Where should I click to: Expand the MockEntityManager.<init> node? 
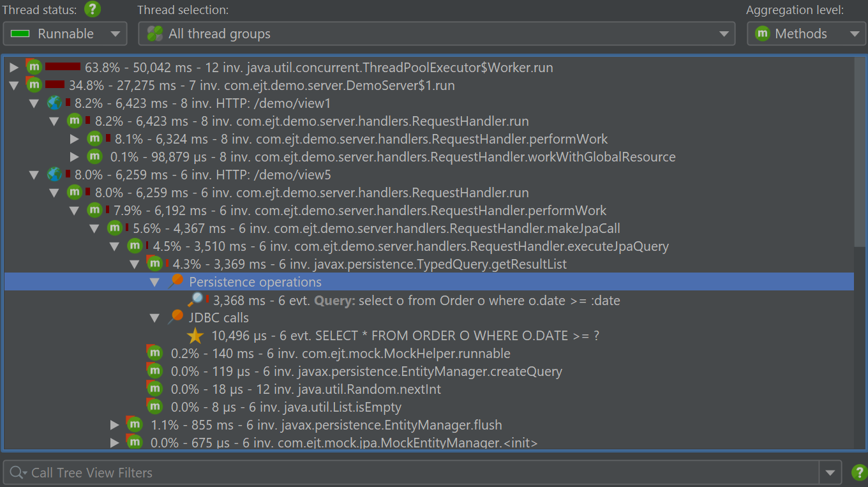click(114, 442)
